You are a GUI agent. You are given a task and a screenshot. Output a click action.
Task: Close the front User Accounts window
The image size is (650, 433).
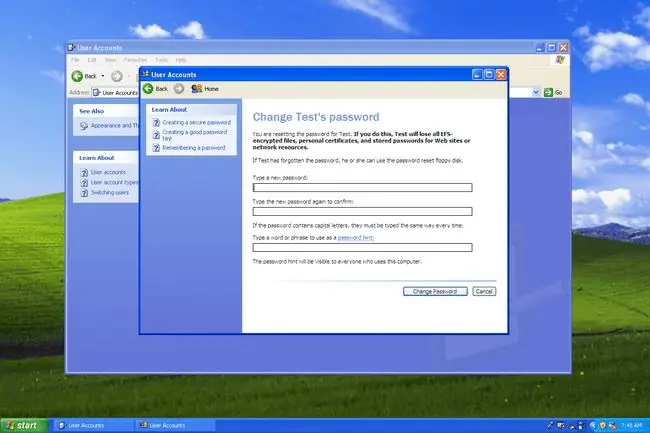[501, 75]
